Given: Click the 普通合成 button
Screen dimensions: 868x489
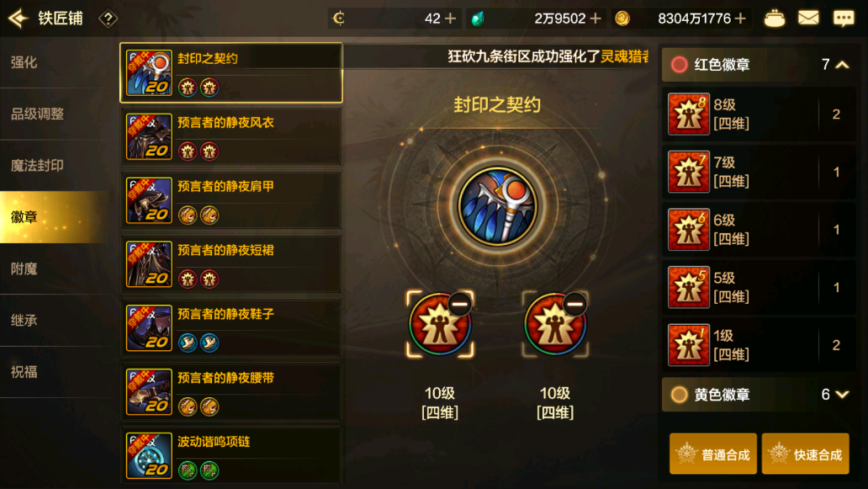Looking at the screenshot, I should (x=713, y=454).
